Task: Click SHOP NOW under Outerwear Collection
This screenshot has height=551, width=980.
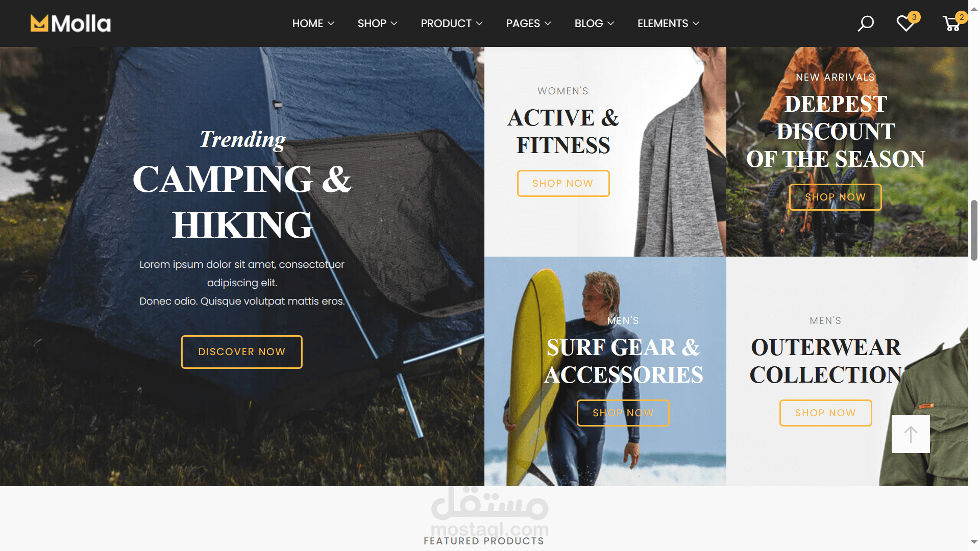Action: [825, 413]
